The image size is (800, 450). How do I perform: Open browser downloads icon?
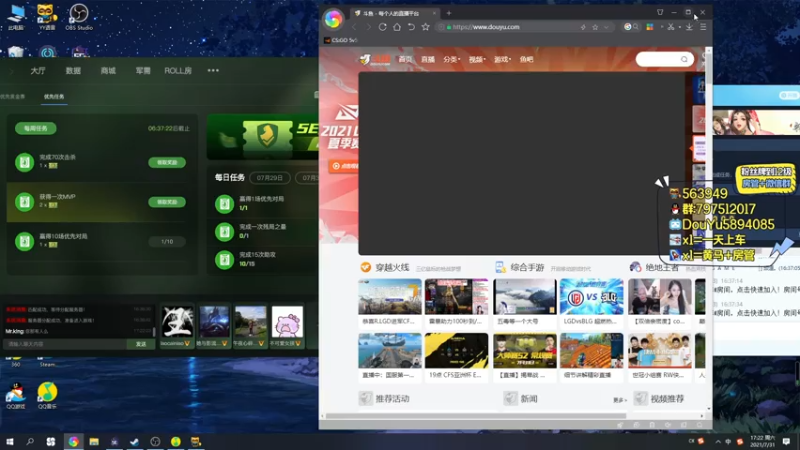[x=689, y=27]
